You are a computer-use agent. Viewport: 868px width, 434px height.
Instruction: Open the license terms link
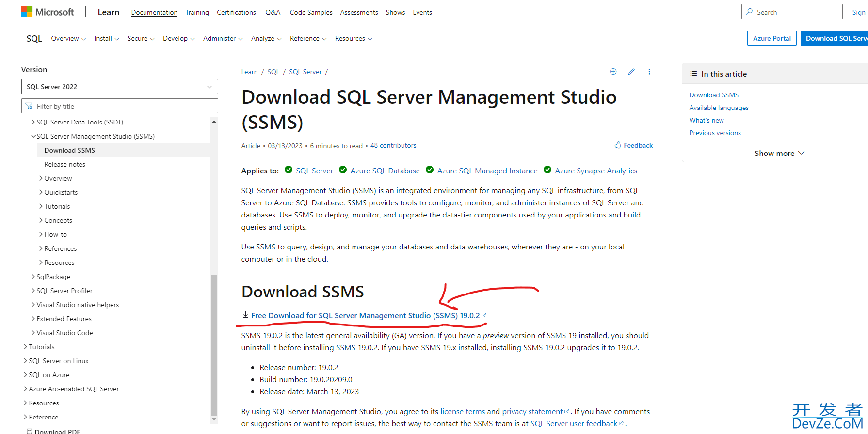click(x=463, y=411)
